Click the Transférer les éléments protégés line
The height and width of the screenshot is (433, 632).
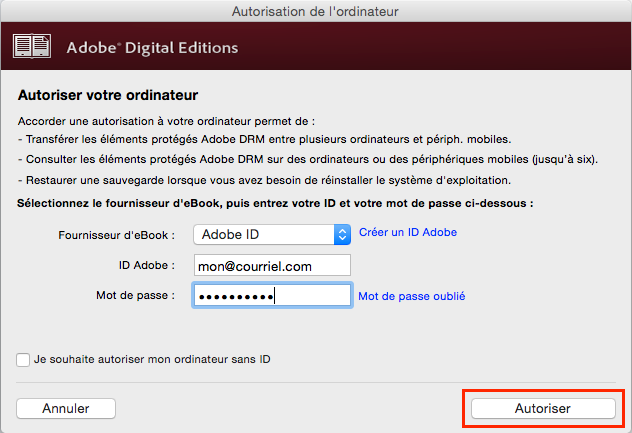[x=264, y=139]
